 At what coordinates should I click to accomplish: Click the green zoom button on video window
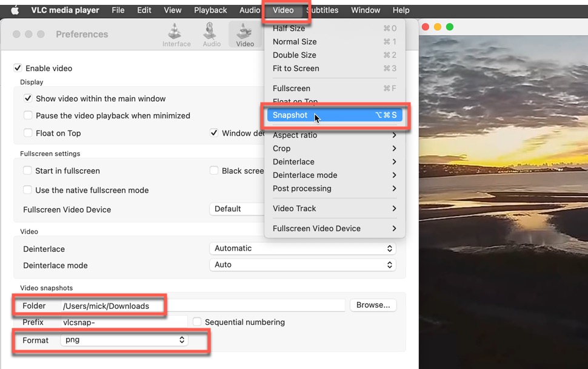(450, 27)
